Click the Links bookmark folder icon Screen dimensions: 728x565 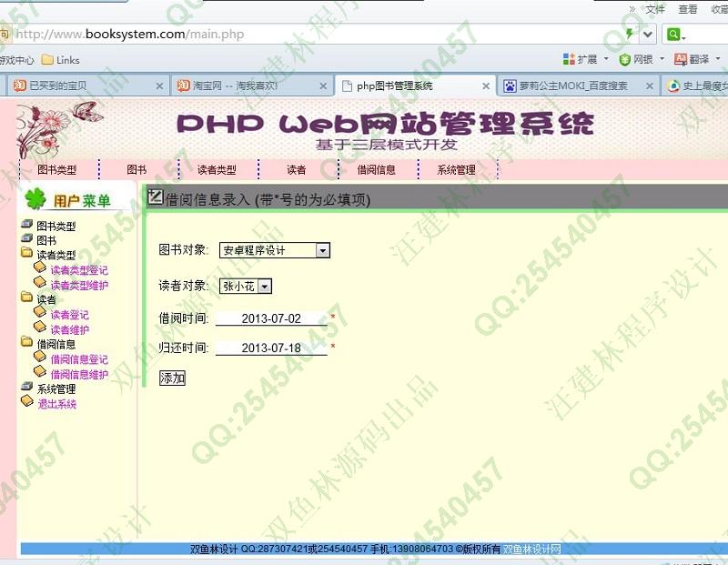tap(47, 60)
